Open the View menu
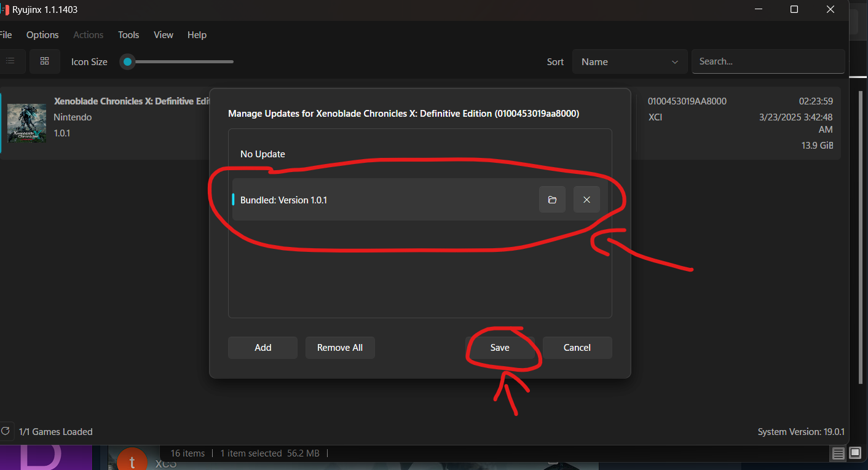Image resolution: width=868 pixels, height=470 pixels. (x=164, y=35)
